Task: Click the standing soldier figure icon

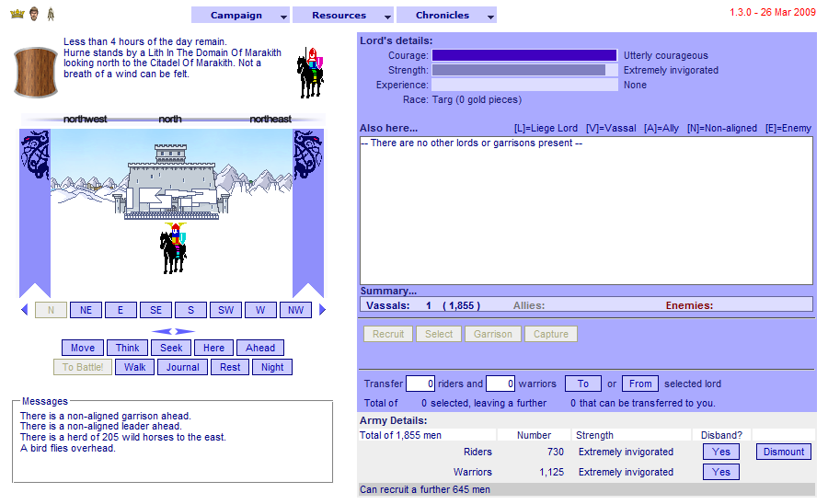Action: [51, 14]
